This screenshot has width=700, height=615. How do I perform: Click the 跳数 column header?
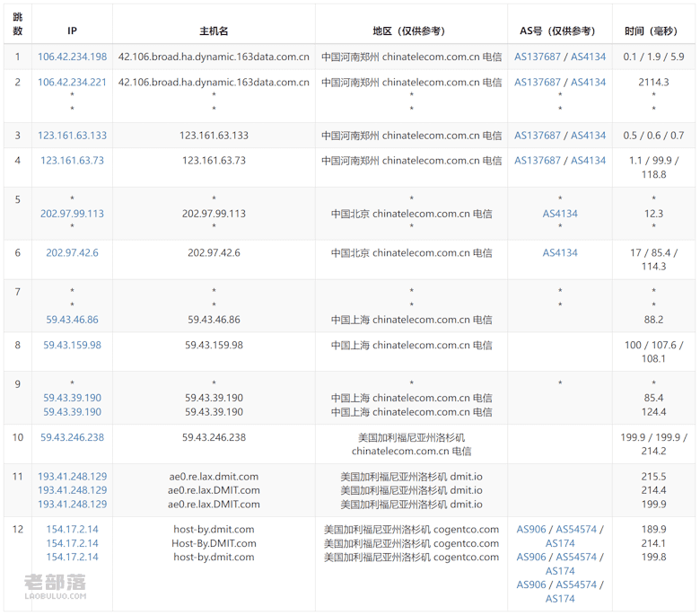pyautogui.click(x=17, y=23)
